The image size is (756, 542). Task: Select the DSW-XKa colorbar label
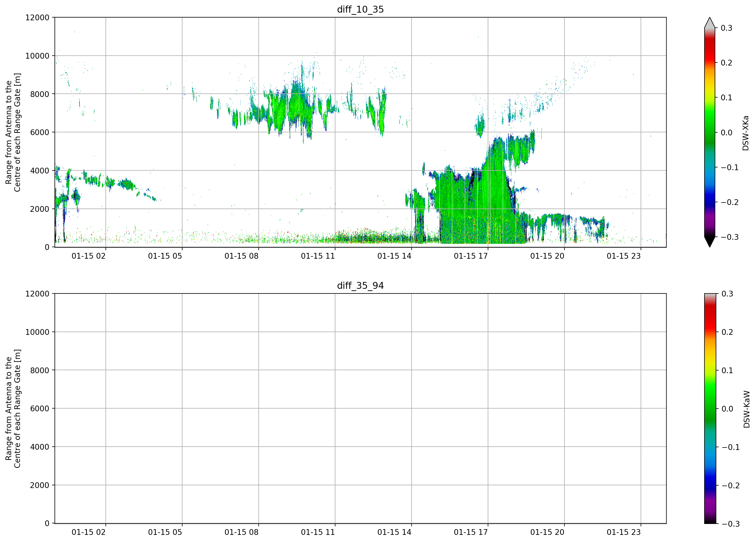[x=746, y=133]
